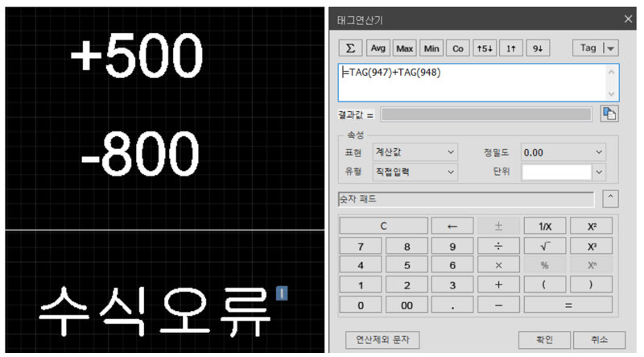
Task: Cancel with the 취소 button
Action: click(599, 340)
